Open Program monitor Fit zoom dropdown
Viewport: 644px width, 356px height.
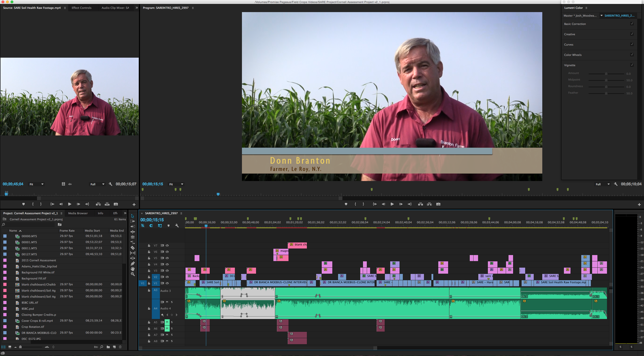pyautogui.click(x=176, y=184)
